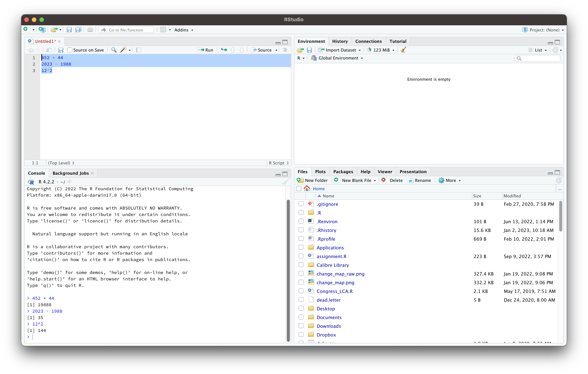Screen dimensions: 588x374
Task: Open the code tools magic wand
Action: tap(123, 50)
